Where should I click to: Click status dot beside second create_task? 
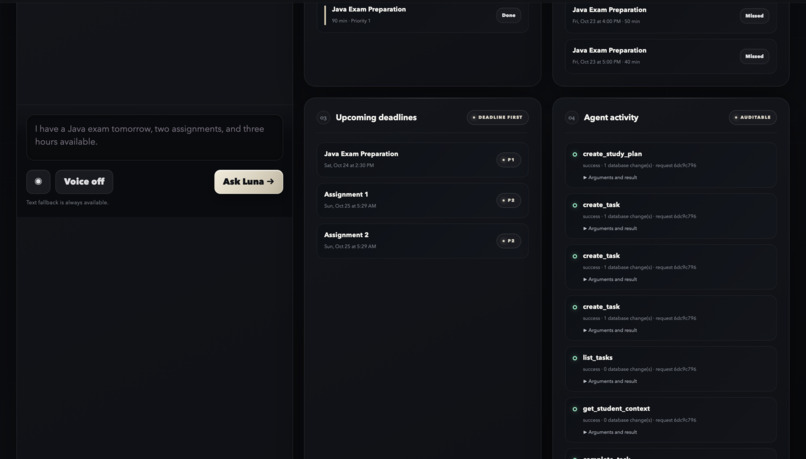tap(575, 256)
